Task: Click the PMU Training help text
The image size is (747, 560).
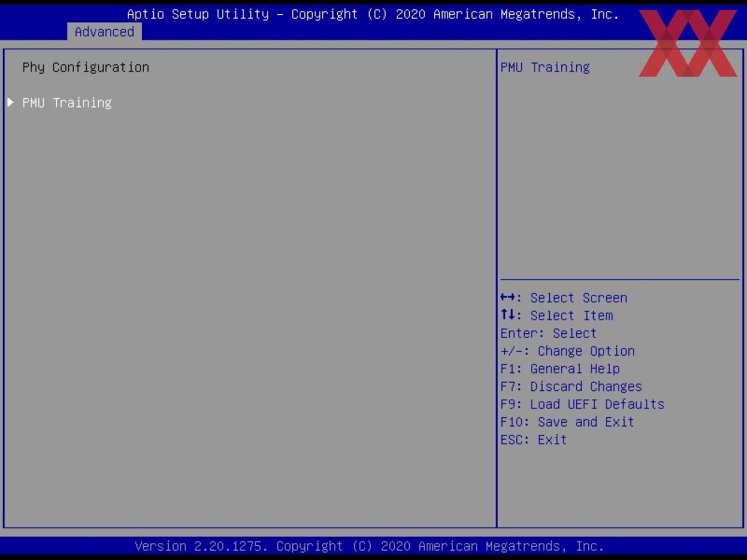Action: point(545,67)
